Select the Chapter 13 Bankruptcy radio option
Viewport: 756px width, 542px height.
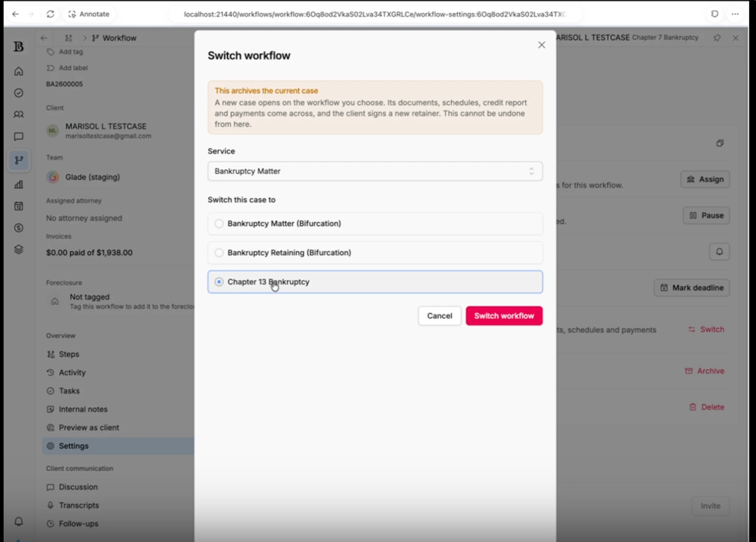[x=375, y=282]
